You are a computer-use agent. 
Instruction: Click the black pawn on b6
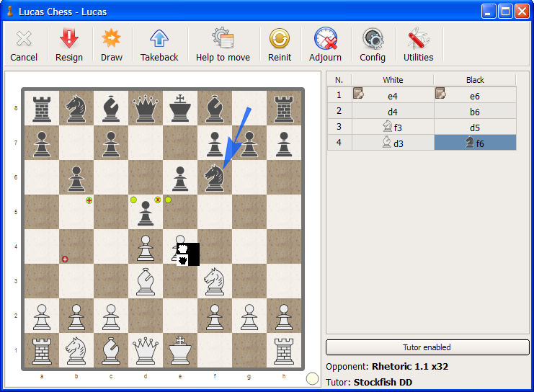click(76, 179)
